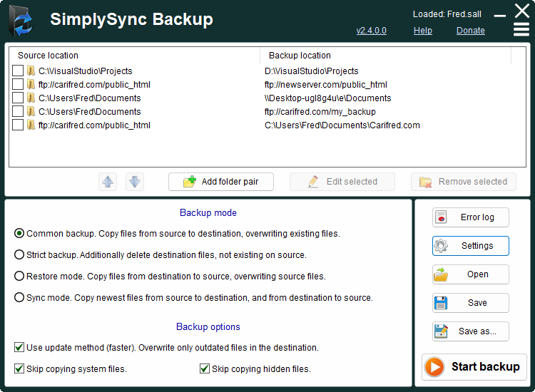Uncheck Use update method option
The height and width of the screenshot is (392, 535).
(19, 348)
